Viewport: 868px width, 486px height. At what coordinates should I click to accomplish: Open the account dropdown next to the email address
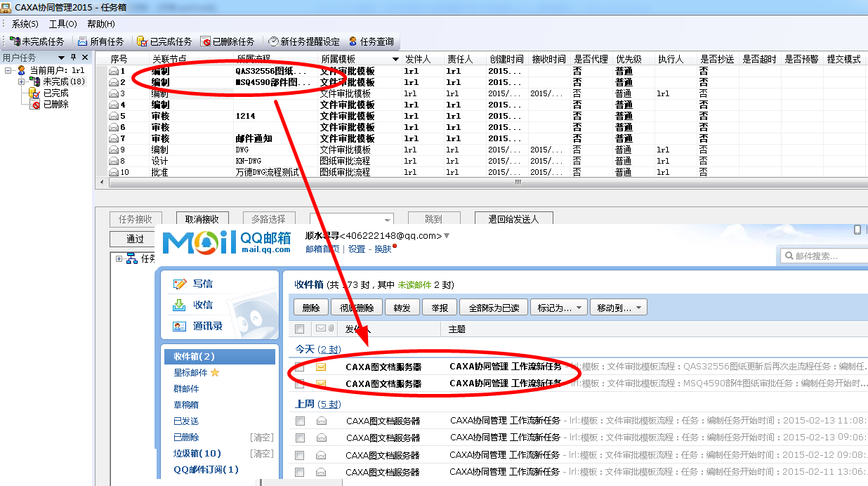click(x=447, y=236)
